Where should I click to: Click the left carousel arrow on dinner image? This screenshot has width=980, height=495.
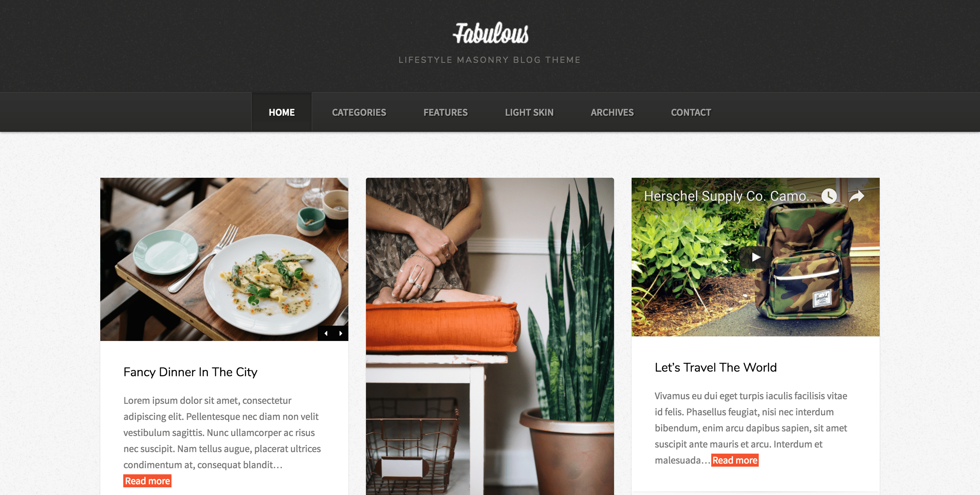[325, 333]
